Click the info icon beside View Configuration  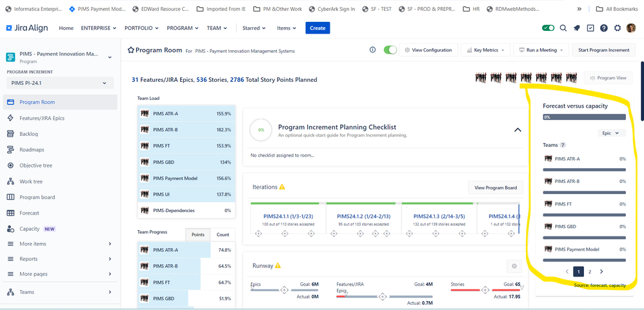click(372, 50)
